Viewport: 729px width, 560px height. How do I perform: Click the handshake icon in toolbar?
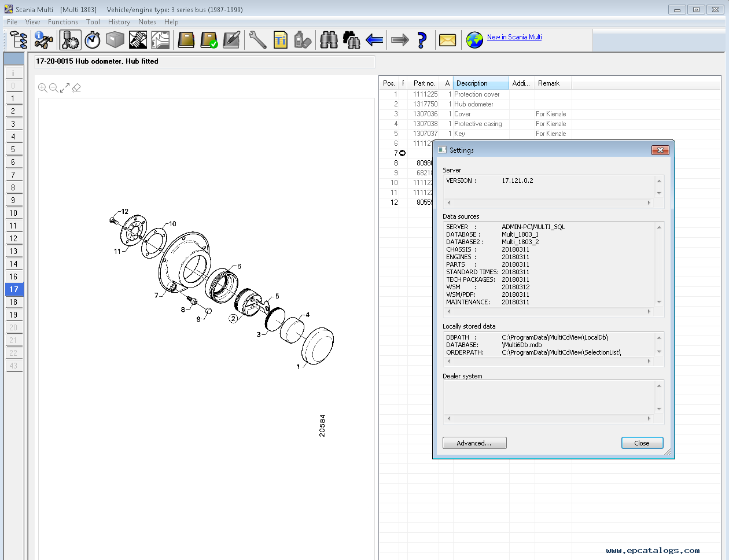(138, 40)
